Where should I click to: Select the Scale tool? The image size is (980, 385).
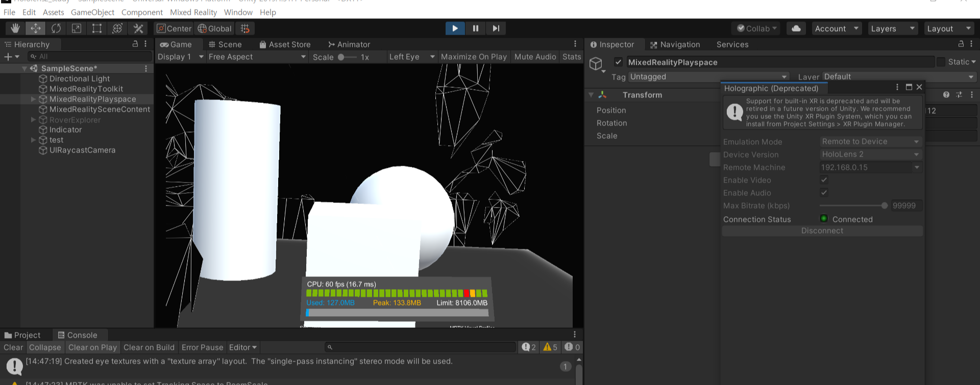[77, 29]
